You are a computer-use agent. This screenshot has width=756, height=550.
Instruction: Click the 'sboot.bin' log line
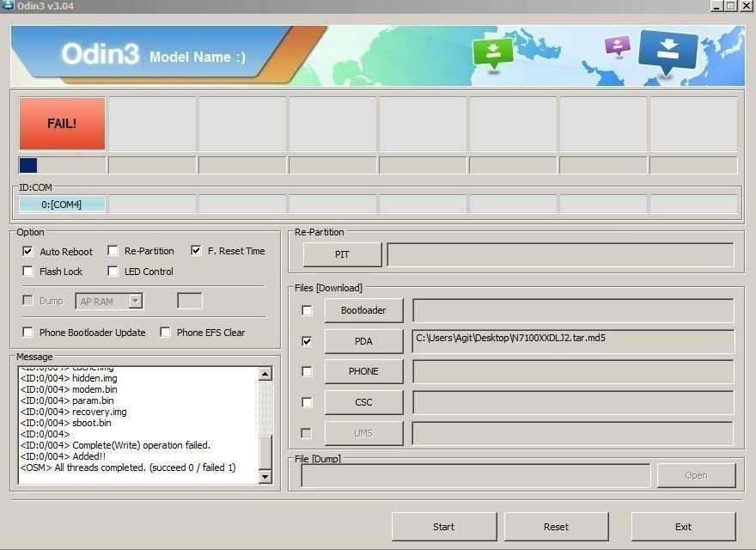pos(65,423)
